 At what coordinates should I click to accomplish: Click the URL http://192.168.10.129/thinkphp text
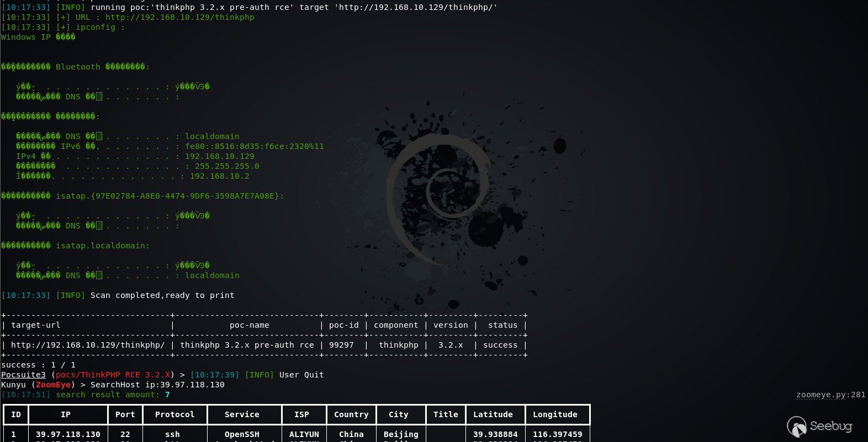[x=180, y=17]
